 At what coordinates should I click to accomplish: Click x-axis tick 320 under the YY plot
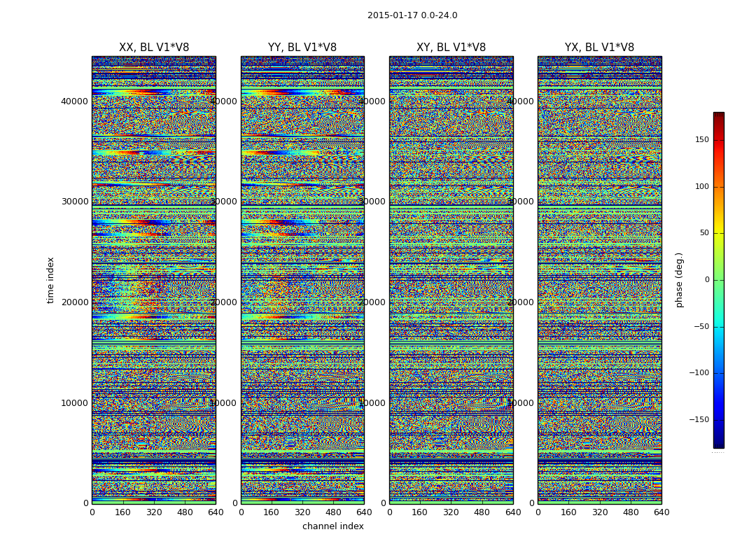pos(302,512)
